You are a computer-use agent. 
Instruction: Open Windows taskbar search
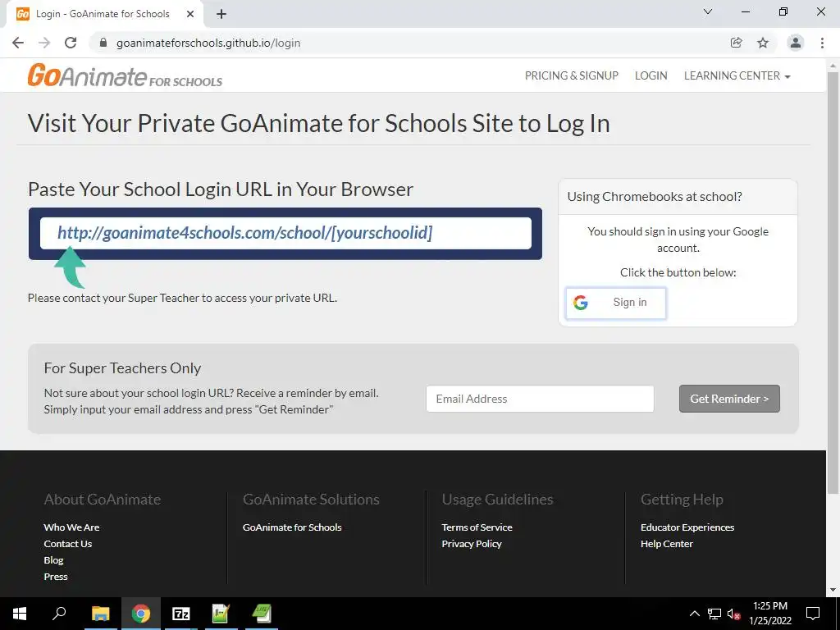tap(59, 613)
